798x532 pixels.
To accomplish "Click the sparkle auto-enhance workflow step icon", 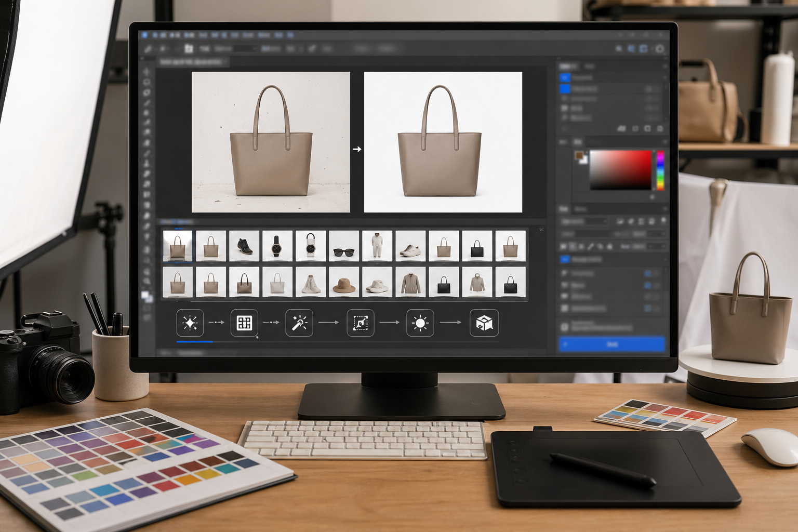I will point(190,323).
